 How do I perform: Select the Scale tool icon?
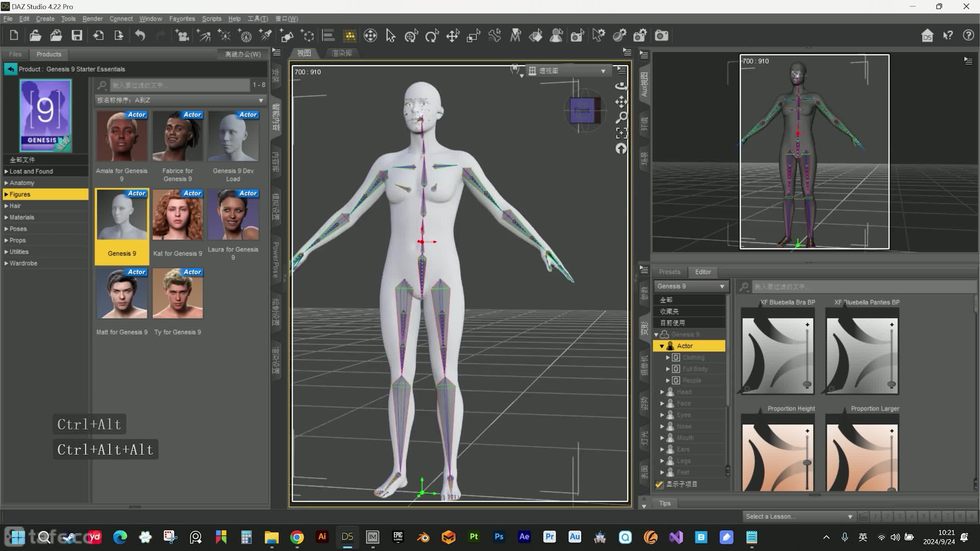click(474, 36)
